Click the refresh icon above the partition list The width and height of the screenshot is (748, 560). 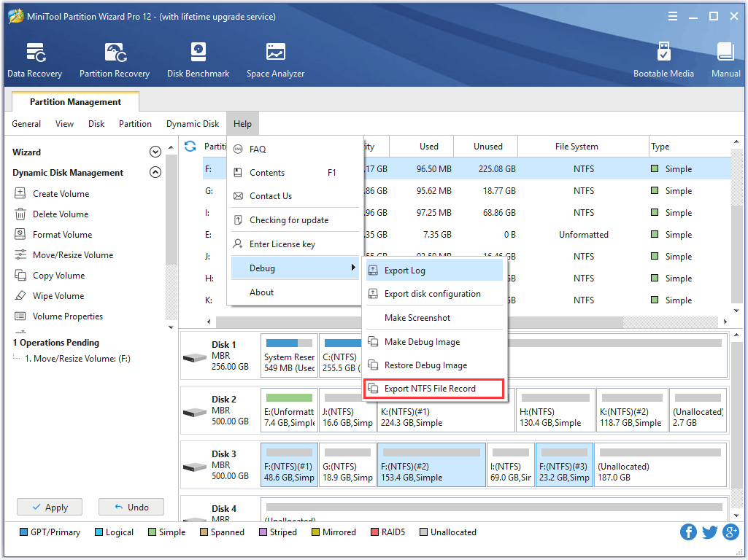(x=190, y=146)
